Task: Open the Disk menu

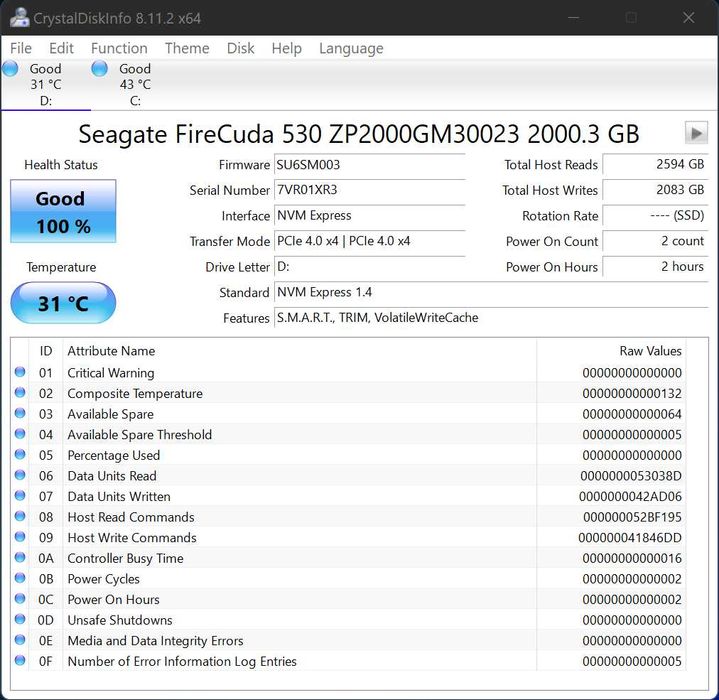Action: [x=240, y=48]
